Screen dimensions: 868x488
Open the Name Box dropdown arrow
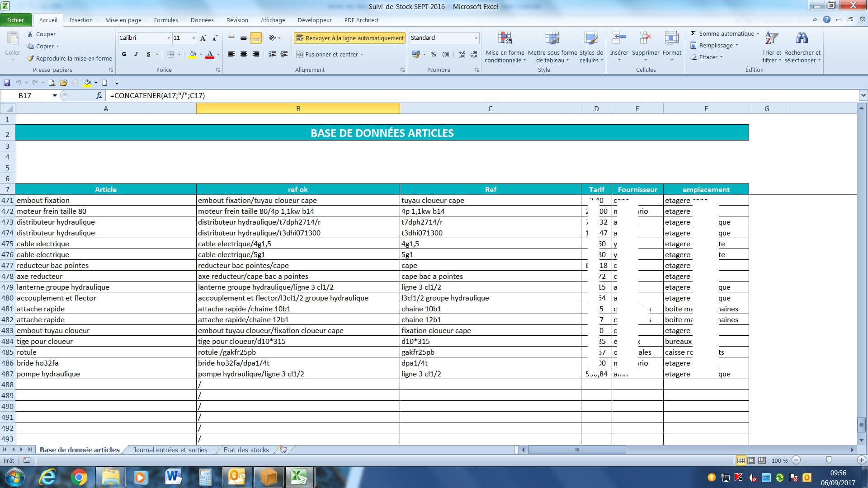click(55, 95)
